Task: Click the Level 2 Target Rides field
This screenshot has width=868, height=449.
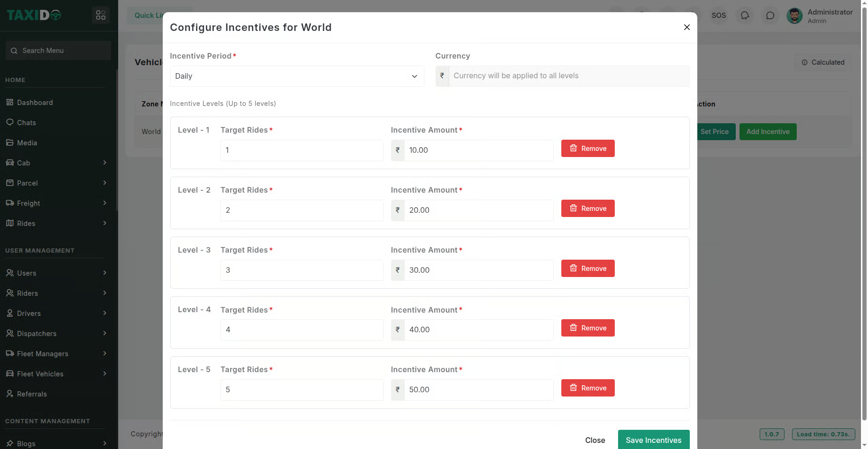Action: coord(302,210)
